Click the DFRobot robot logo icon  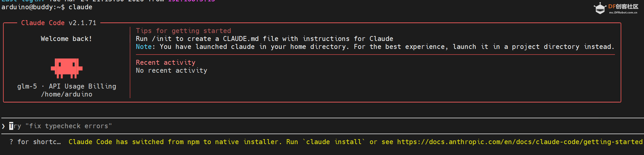coord(600,8)
